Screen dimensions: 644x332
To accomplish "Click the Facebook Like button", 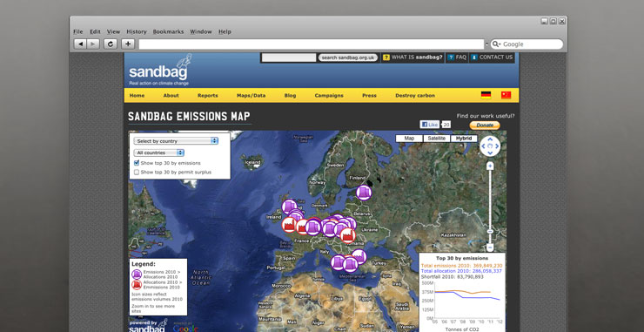I will click(x=429, y=125).
